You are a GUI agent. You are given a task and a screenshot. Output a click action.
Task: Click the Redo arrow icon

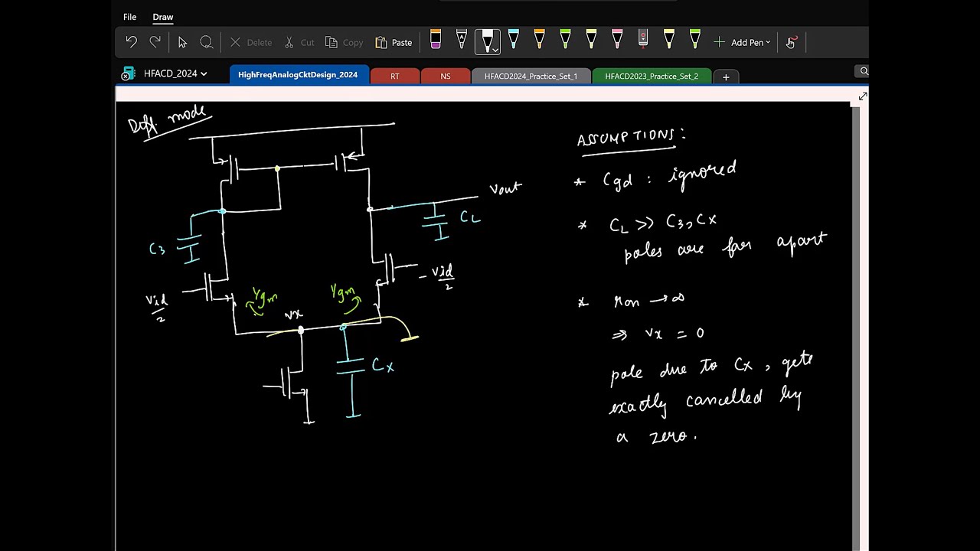point(155,42)
